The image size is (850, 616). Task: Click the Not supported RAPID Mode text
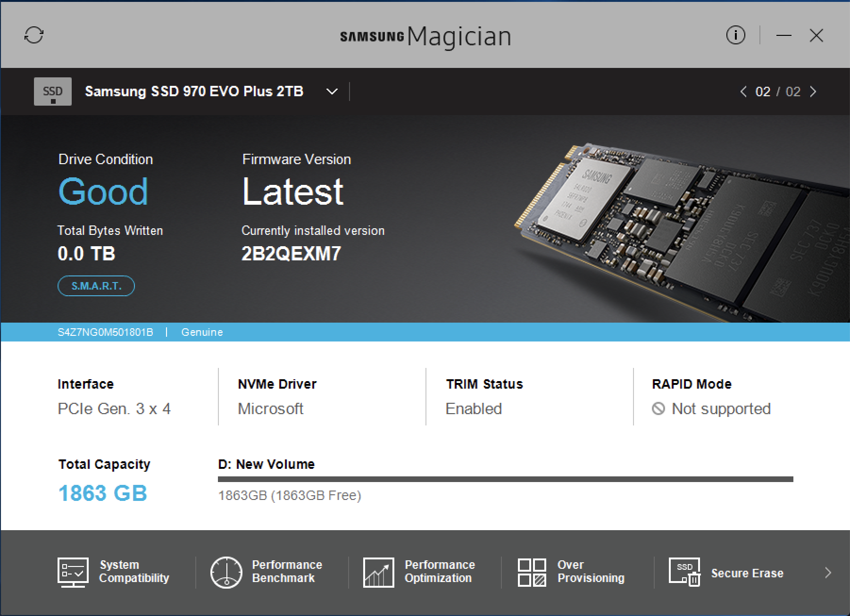coord(721,408)
